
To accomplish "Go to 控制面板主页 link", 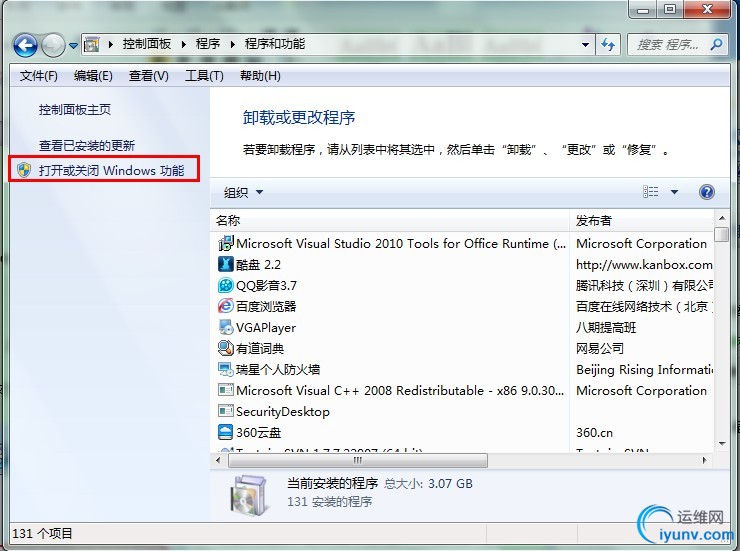I will [75, 110].
